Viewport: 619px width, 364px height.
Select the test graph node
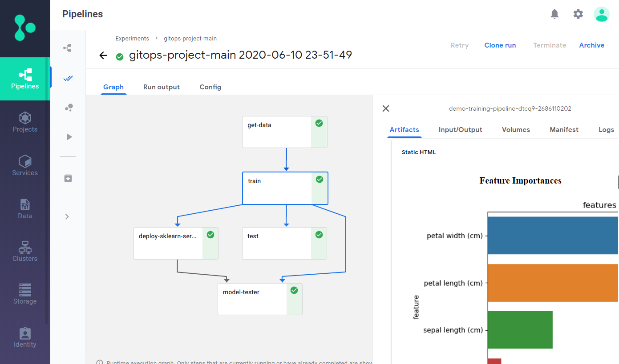[285, 243]
